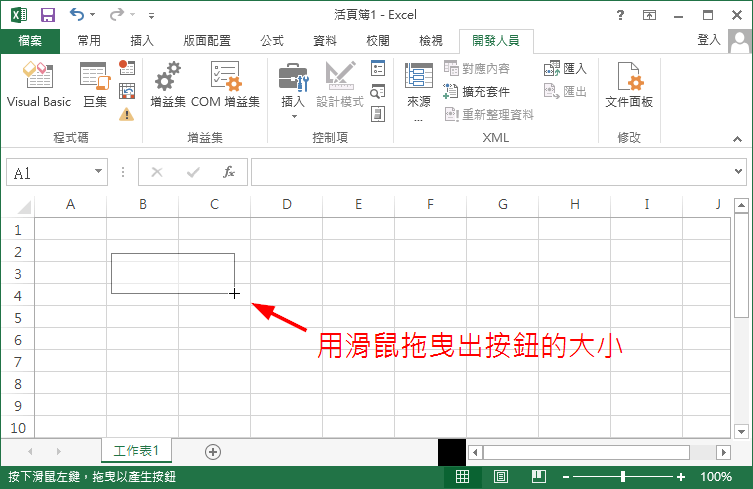Click the run dialog icon

click(x=378, y=114)
